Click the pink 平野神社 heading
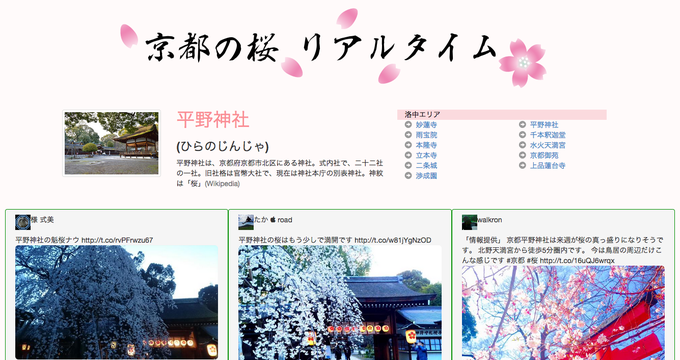 coord(213,120)
